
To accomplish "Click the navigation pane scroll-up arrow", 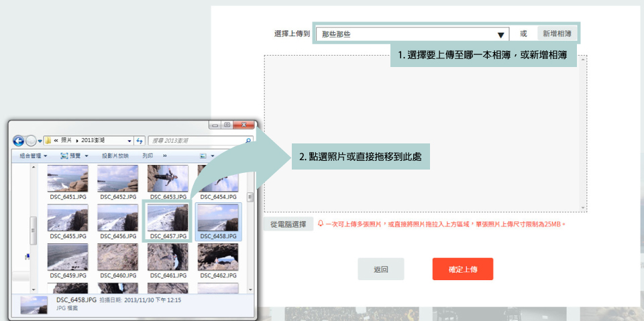I will coord(34,167).
